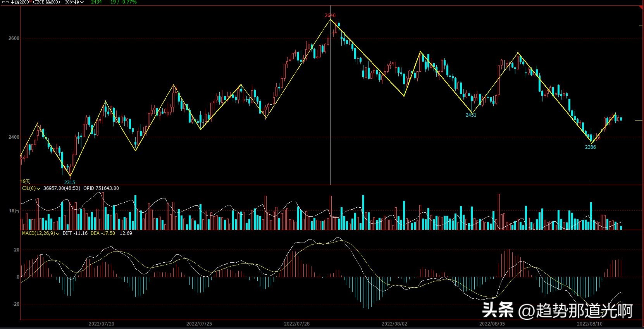Screen dimensions: 644x329
Task: Click the MACD axis label 20
Action: point(17,250)
